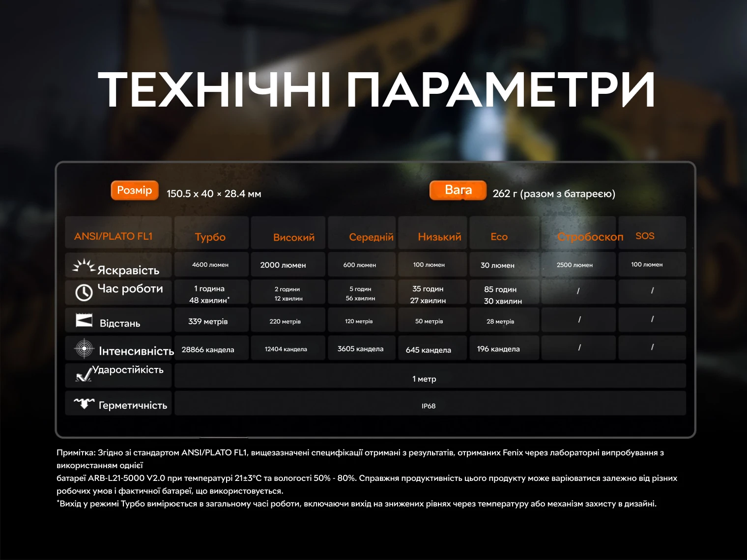Click the clock icon beside Час роботи

point(84,292)
